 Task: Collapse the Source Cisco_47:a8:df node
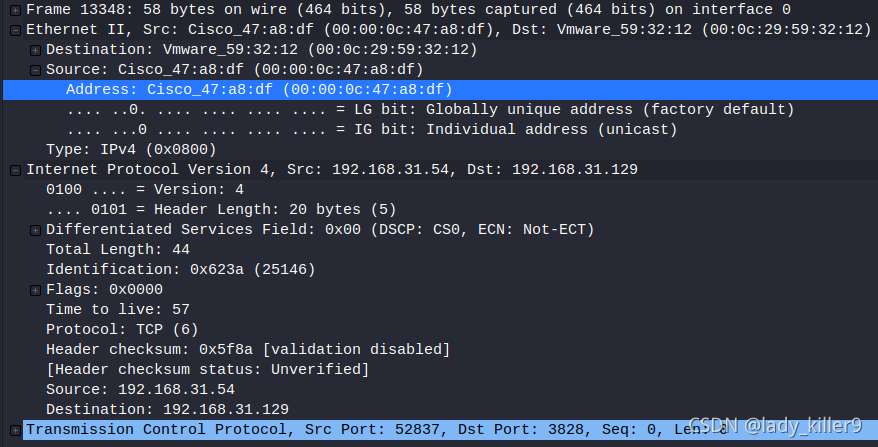tap(35, 70)
